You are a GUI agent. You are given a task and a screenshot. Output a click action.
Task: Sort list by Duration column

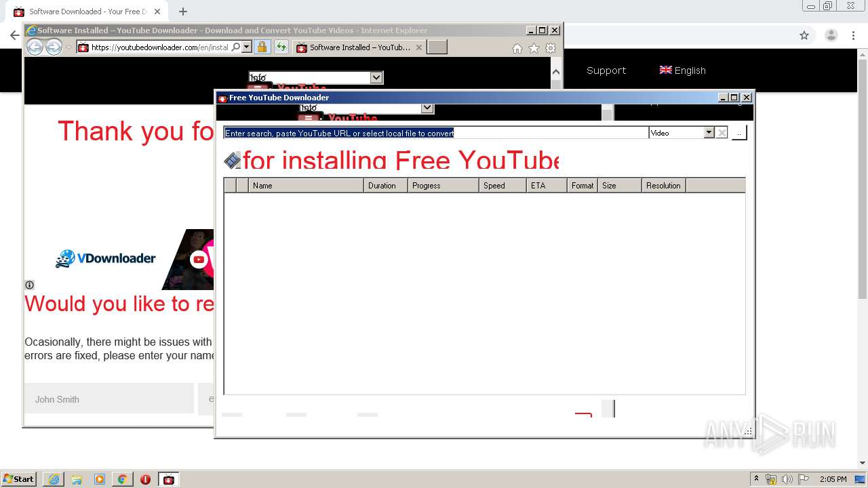(x=386, y=186)
